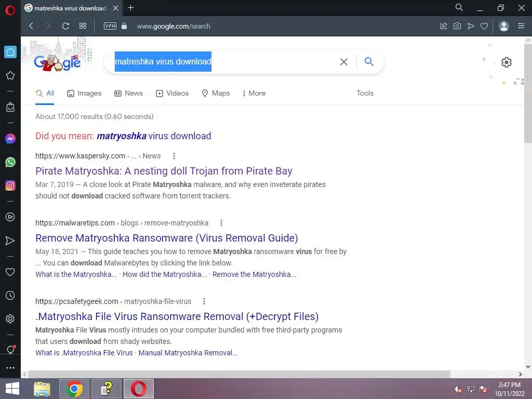Viewport: 532px width, 399px height.
Task: Open 'What is .Matryoshka File Virus' sitelink
Action: pos(84,353)
